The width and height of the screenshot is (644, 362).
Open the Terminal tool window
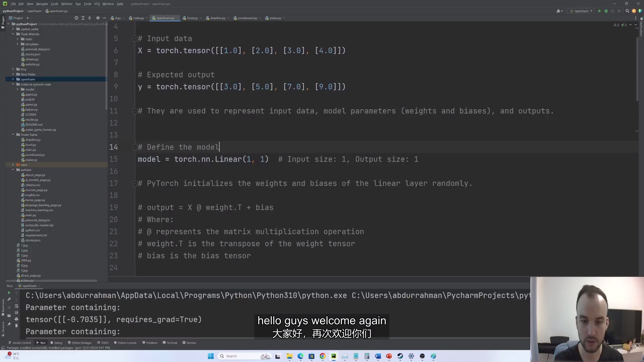click(x=170, y=343)
